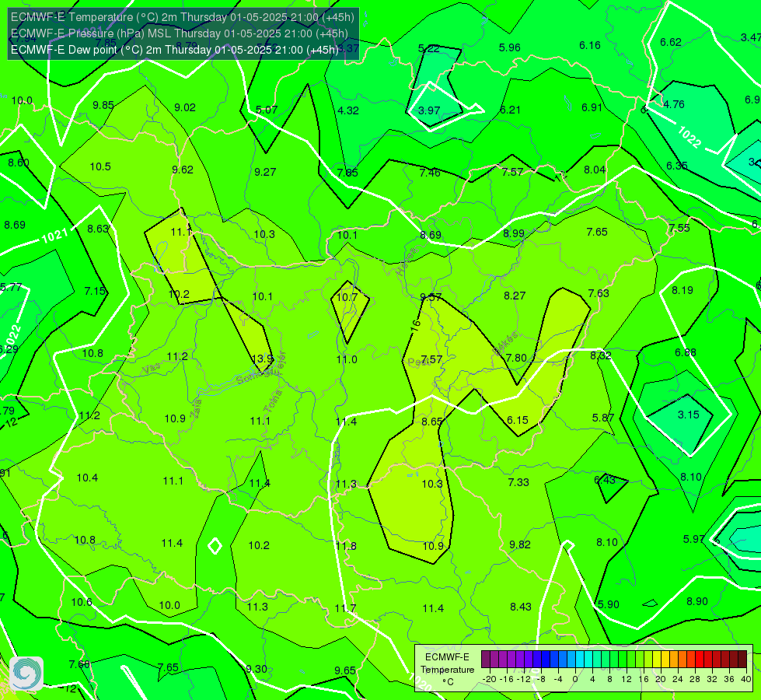Click the dew point value 11.8

point(346,546)
